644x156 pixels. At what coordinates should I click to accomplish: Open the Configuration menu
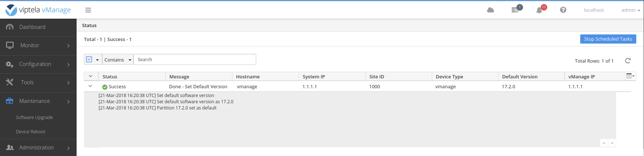coord(38,64)
